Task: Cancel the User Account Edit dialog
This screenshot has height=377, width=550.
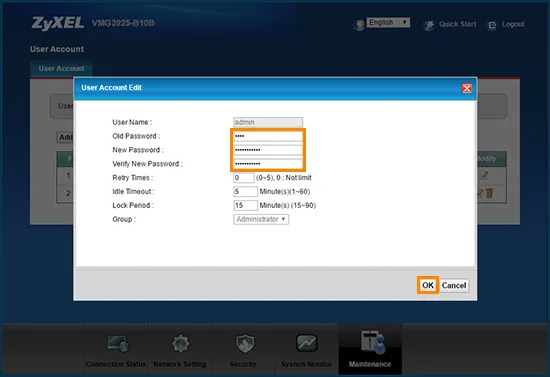Action: click(454, 285)
